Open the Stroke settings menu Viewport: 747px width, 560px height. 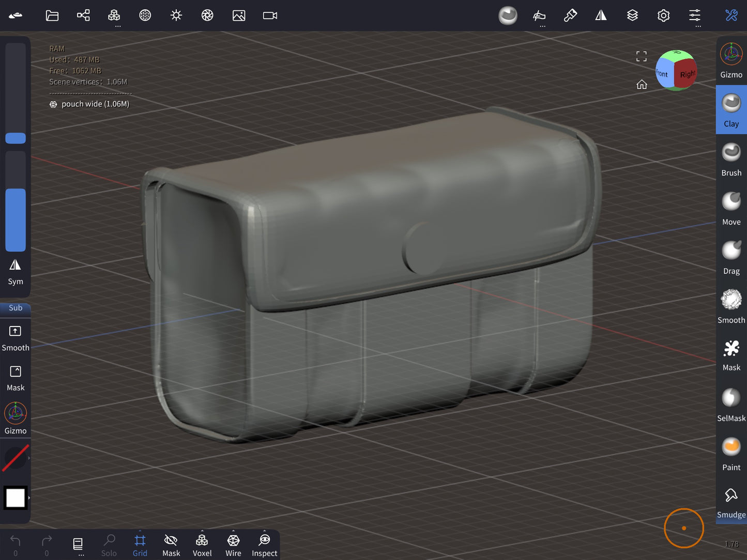pos(539,15)
